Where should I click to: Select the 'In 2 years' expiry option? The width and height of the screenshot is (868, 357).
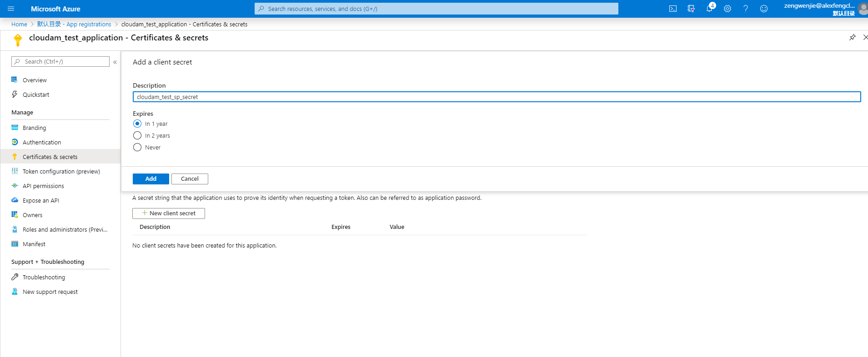pyautogui.click(x=137, y=135)
